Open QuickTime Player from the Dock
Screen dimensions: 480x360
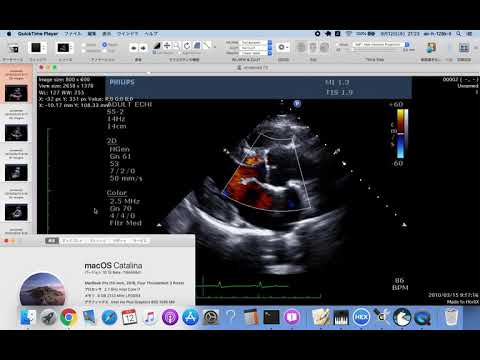pos(422,317)
